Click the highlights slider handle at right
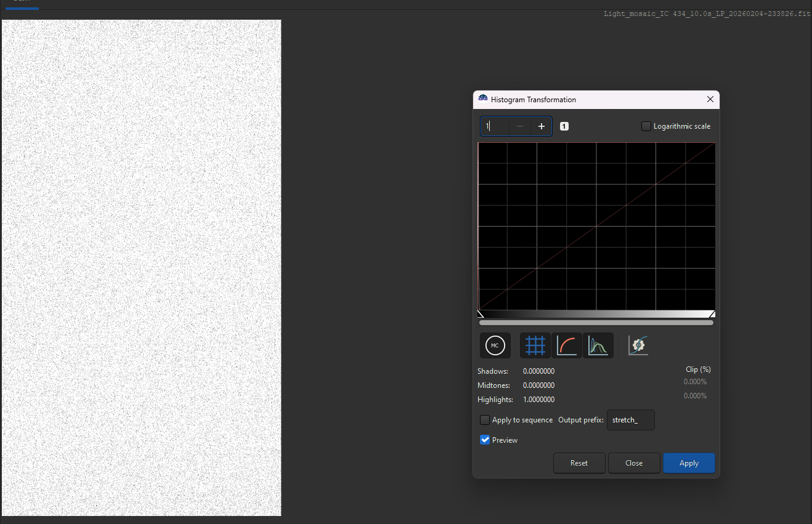 tap(712, 314)
